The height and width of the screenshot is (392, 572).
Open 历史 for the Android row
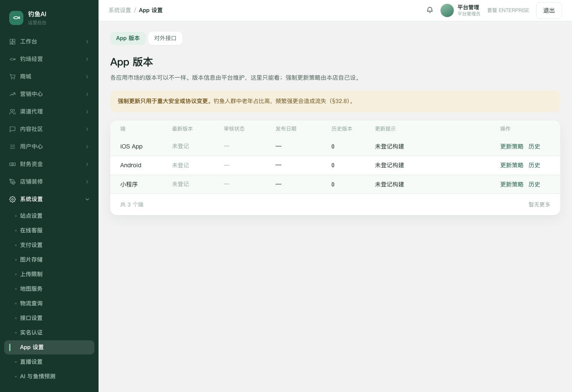pyautogui.click(x=534, y=165)
